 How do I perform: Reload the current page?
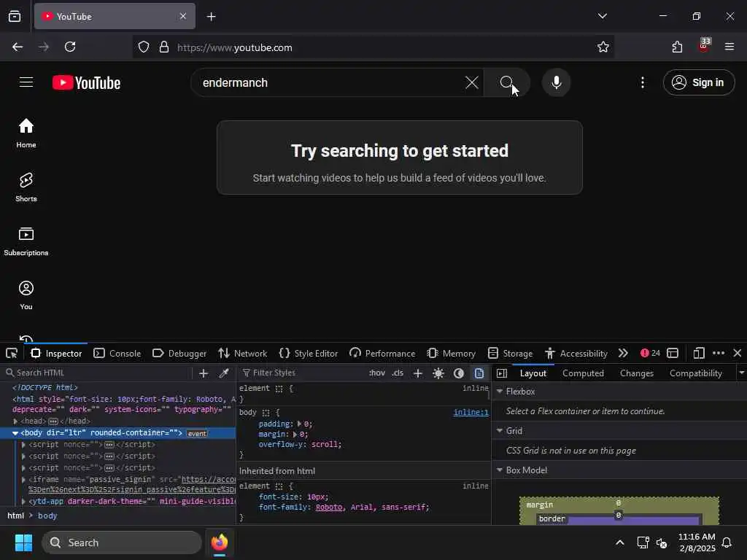(x=70, y=47)
